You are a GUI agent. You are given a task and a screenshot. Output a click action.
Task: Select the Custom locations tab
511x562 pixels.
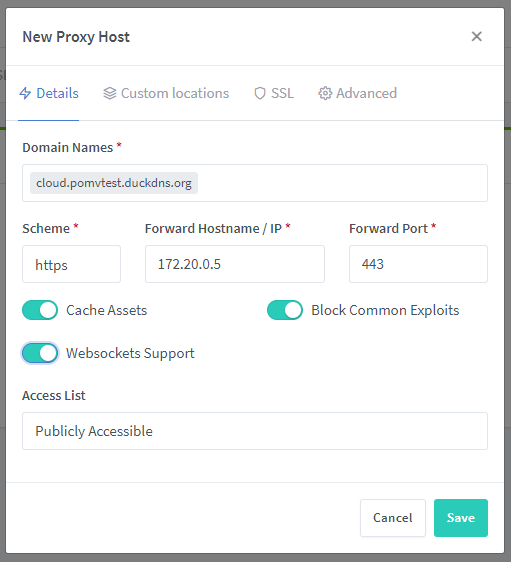[166, 93]
